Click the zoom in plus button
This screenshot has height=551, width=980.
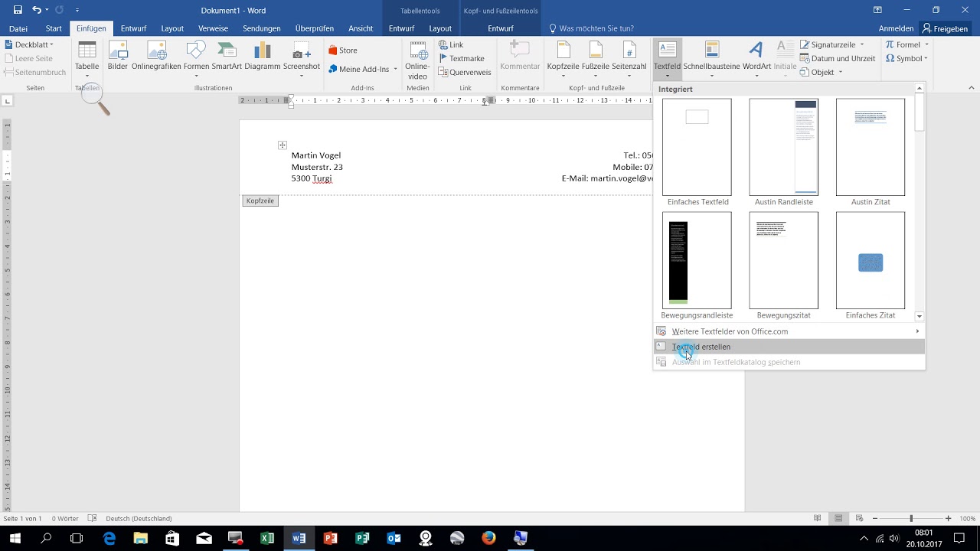point(948,518)
